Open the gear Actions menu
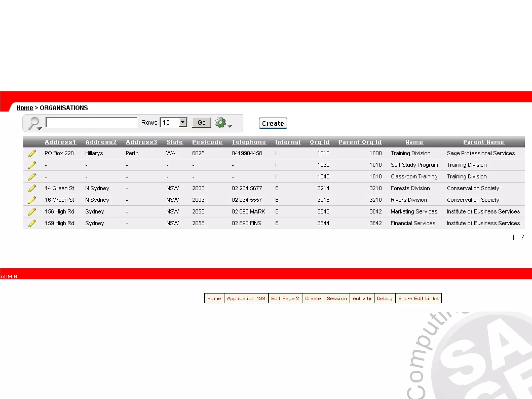 coord(223,123)
